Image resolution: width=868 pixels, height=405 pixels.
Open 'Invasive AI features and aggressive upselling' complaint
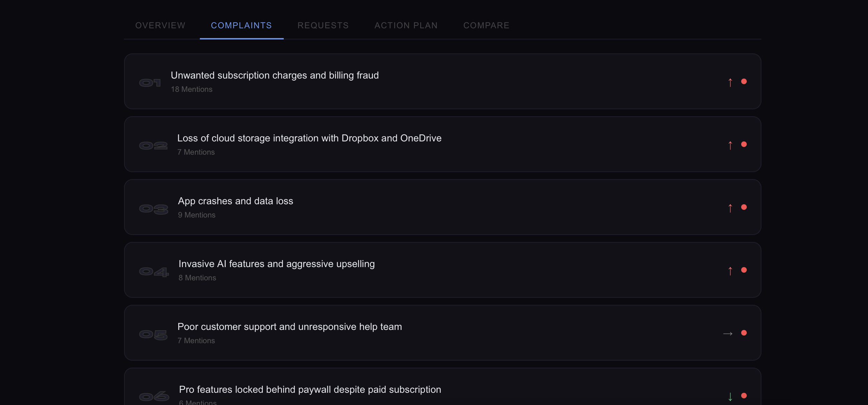click(442, 270)
